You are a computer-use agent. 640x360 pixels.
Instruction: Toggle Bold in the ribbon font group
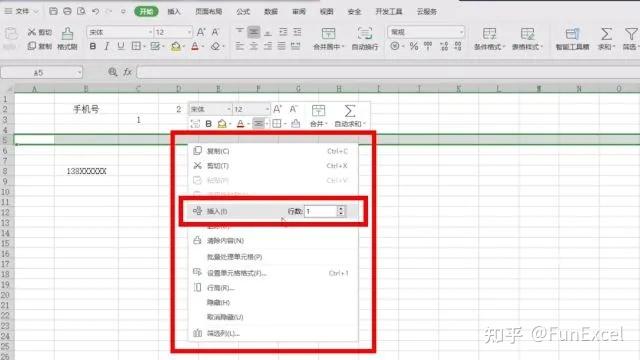(x=93, y=46)
